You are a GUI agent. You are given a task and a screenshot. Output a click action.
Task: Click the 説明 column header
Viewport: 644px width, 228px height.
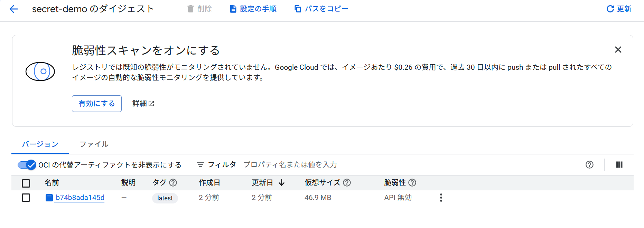(x=128, y=183)
